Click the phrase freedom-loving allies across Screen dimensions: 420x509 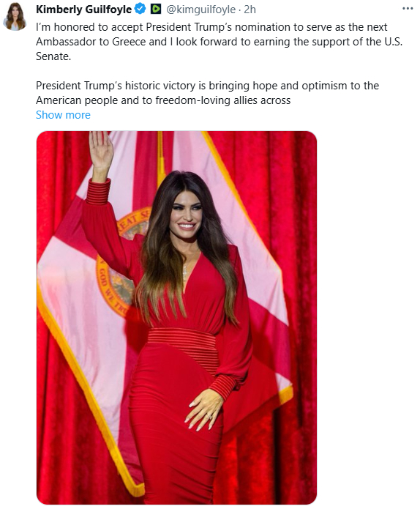pos(223,100)
